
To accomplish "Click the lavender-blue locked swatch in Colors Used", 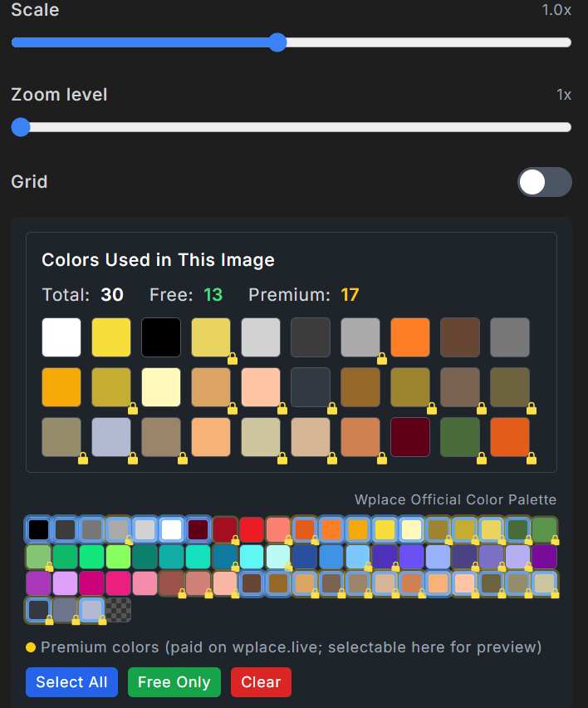I will [x=111, y=437].
